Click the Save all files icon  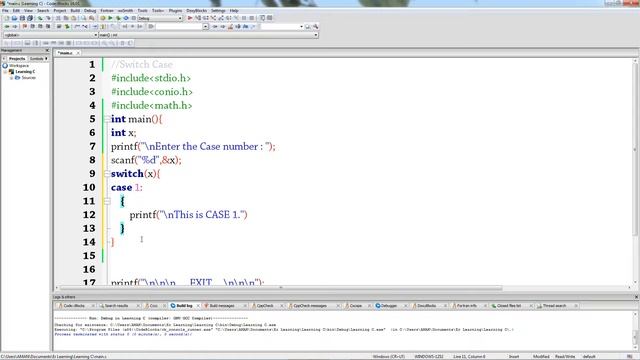tap(30, 18)
